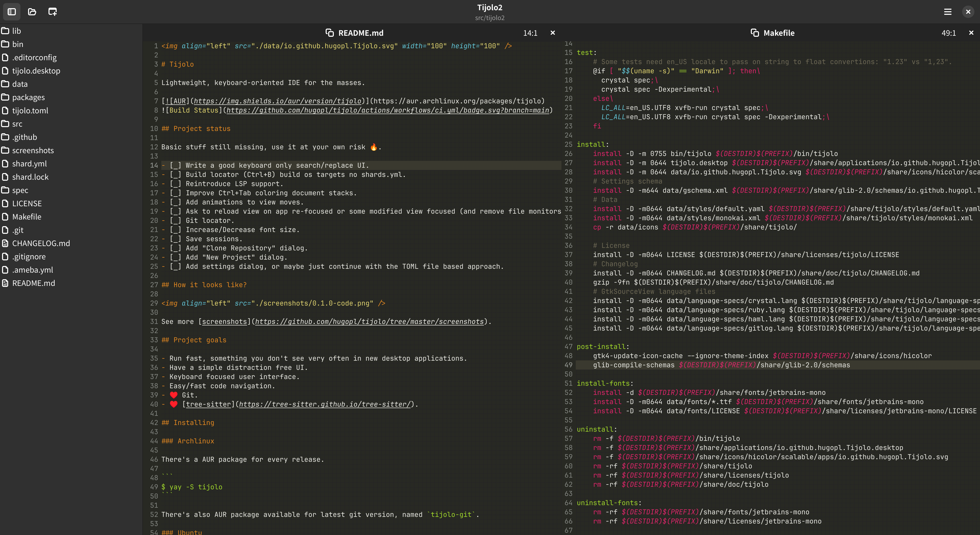Click the '$ yay -S tijolo' line
This screenshot has width=980, height=535.
(x=192, y=487)
